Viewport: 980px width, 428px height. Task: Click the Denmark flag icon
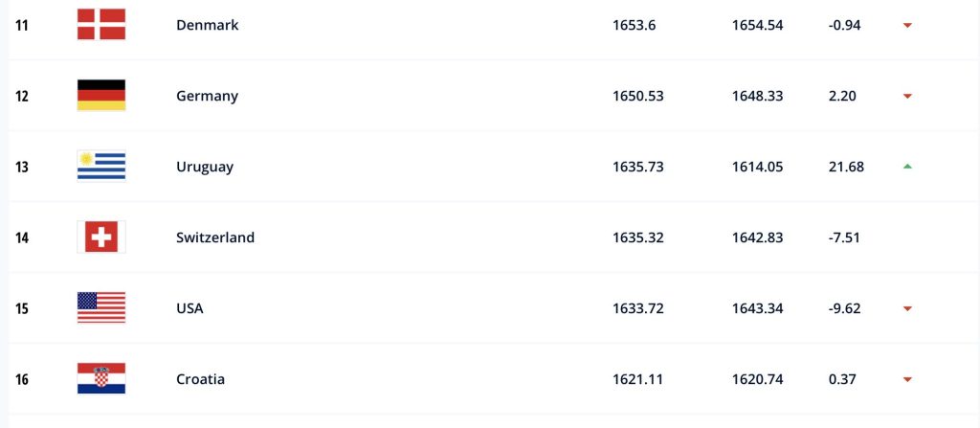click(101, 25)
